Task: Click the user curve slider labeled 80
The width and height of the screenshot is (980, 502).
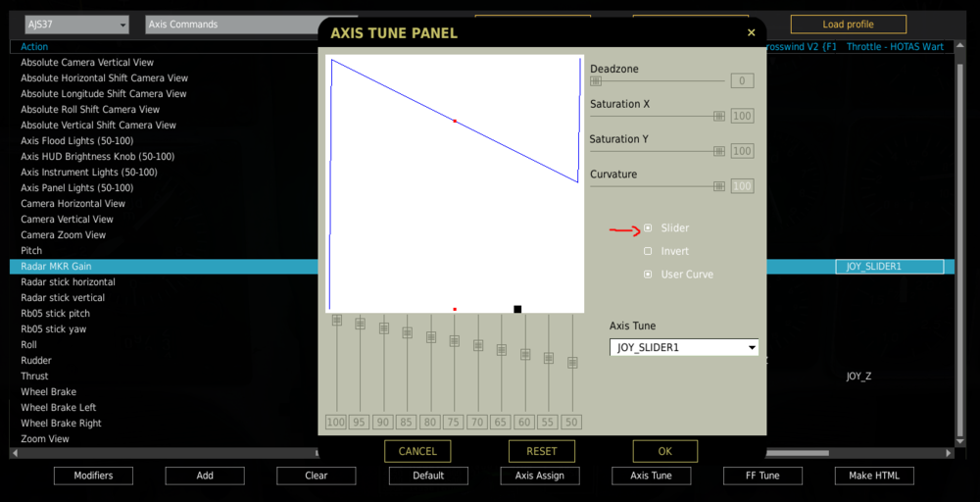Action: (x=430, y=337)
